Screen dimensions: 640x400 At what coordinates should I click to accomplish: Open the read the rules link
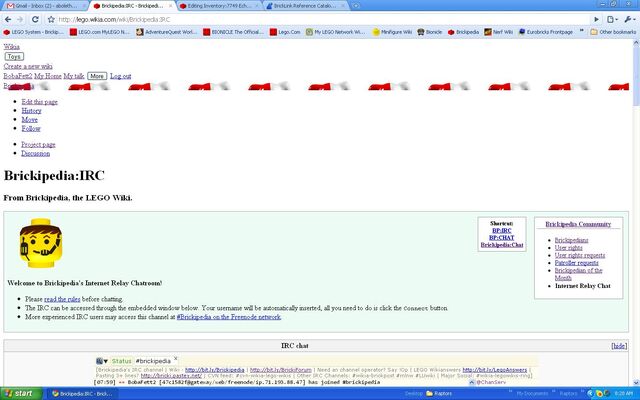(x=62, y=299)
